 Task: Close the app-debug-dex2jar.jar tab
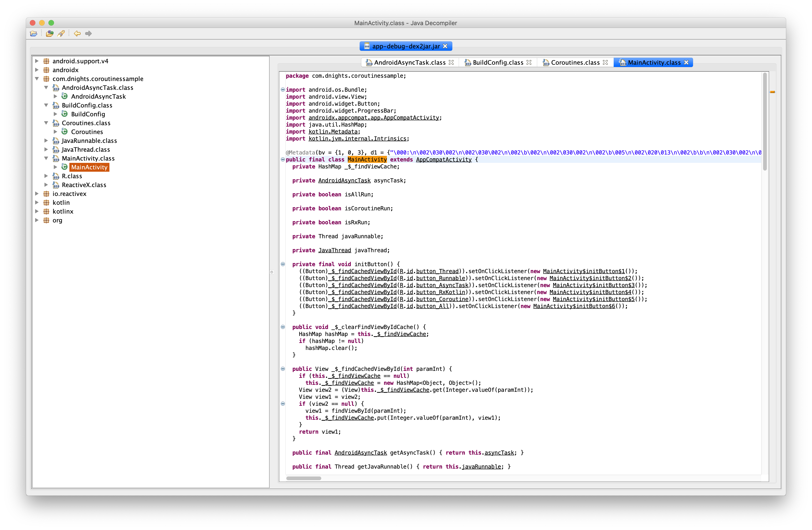pyautogui.click(x=445, y=46)
